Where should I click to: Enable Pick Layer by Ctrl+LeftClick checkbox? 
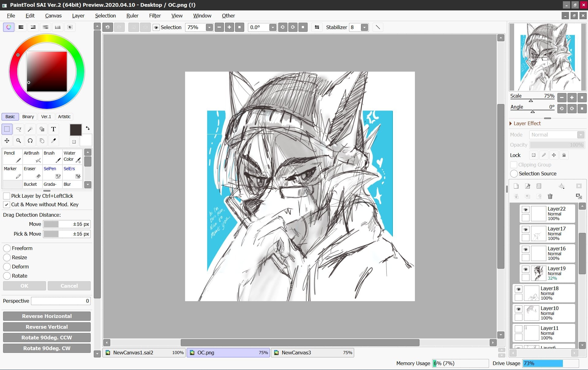6,196
